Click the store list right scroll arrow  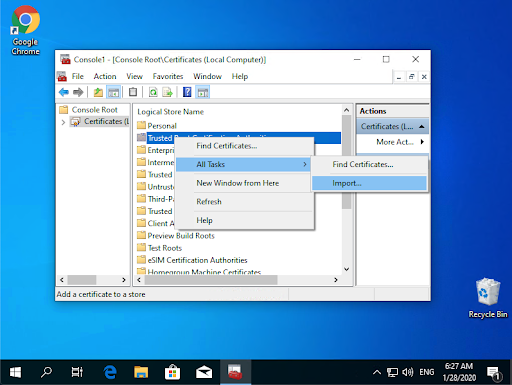pos(336,280)
